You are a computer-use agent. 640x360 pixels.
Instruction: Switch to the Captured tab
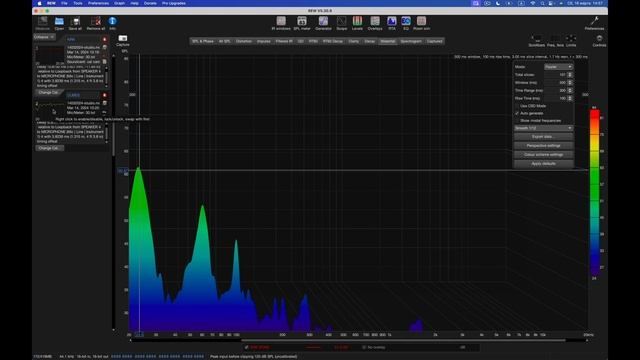(434, 41)
